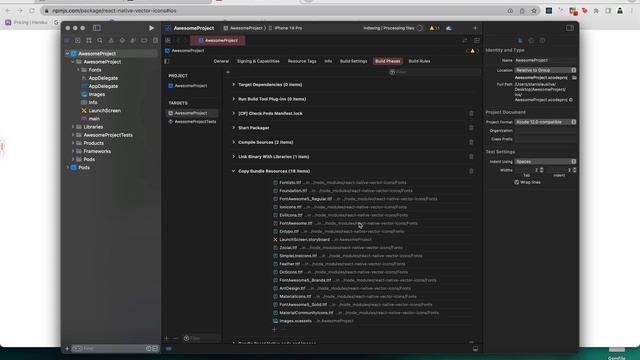The height and width of the screenshot is (360, 640).
Task: Open the debug navigator
Action: pyautogui.click(x=133, y=40)
